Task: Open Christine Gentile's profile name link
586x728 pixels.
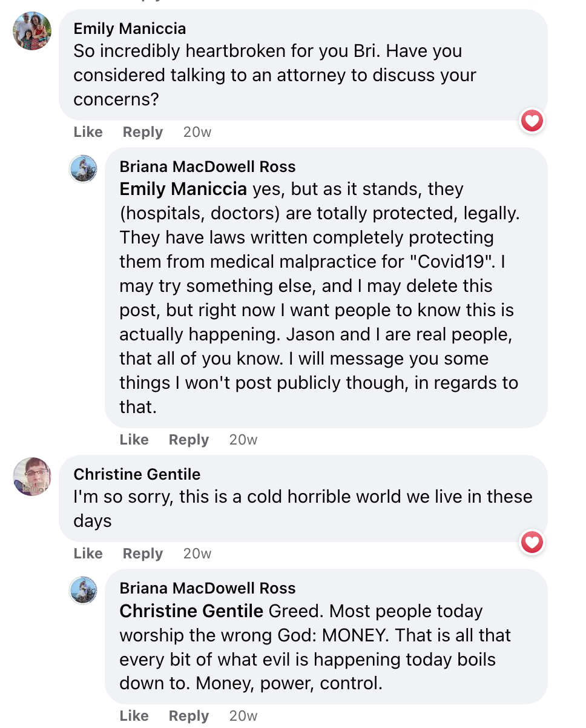Action: 137,474
